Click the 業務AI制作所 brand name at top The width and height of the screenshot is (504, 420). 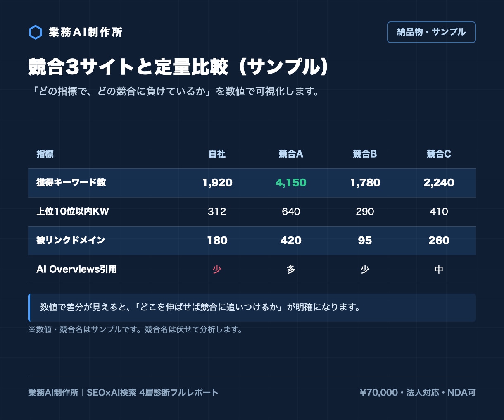coord(86,32)
